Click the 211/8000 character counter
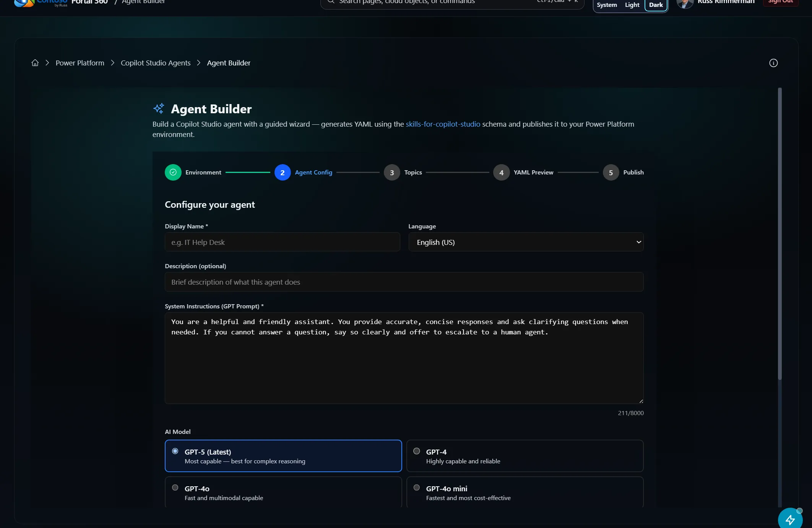The image size is (812, 528). 631,413
